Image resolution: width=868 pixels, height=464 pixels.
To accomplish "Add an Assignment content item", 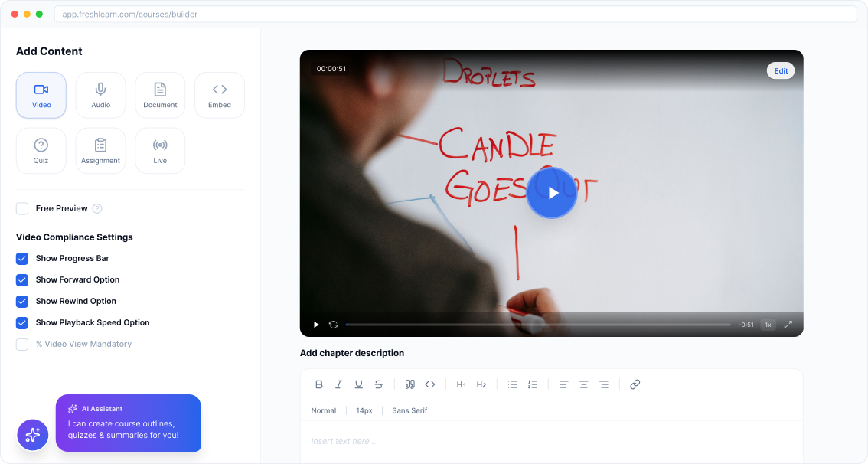I will (101, 151).
